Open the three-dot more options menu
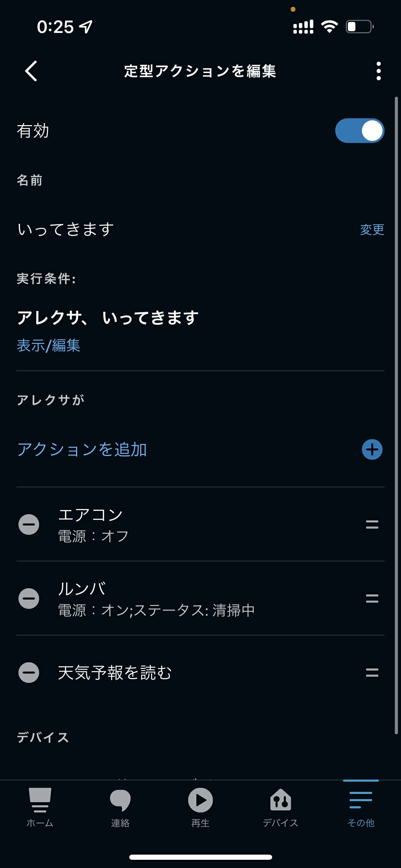401x868 pixels. 378,71
